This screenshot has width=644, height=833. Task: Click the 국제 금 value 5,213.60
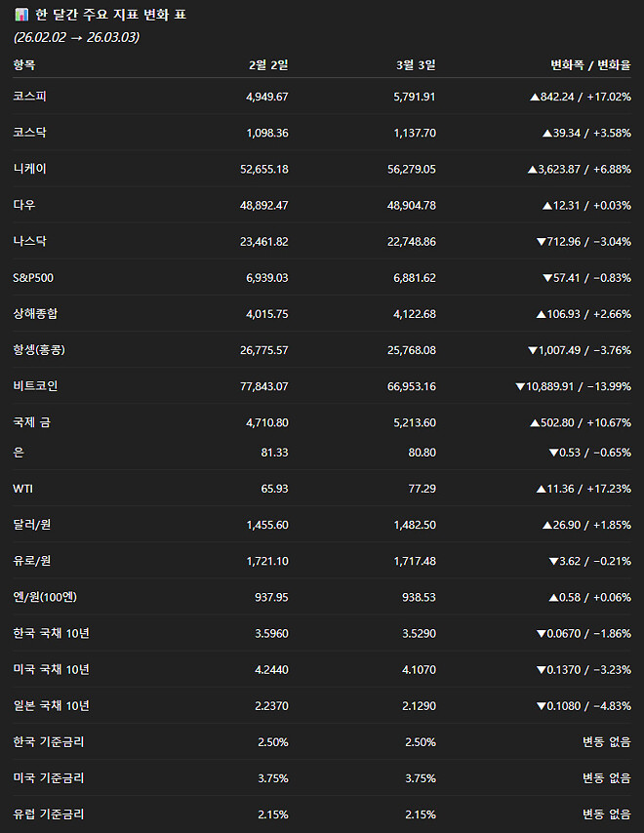(x=415, y=422)
